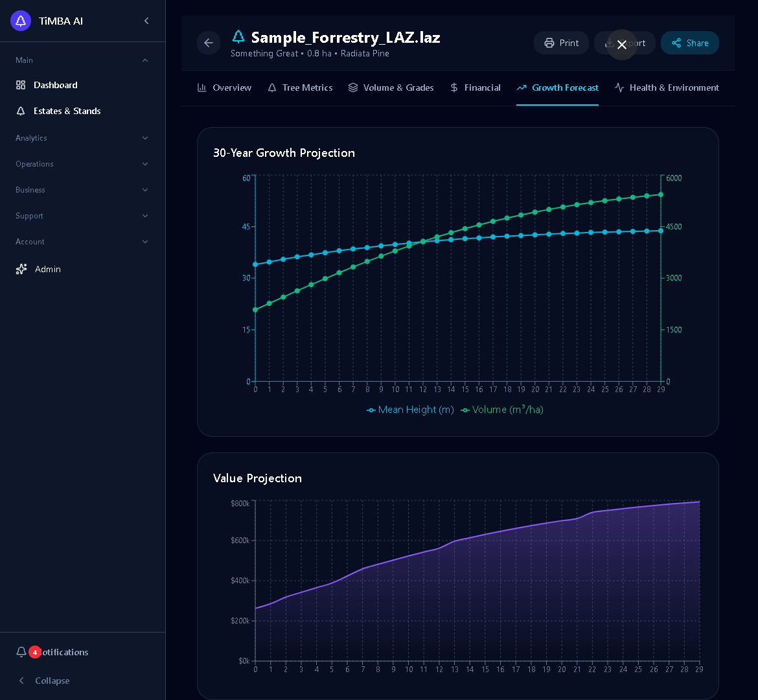Image resolution: width=758 pixels, height=700 pixels.
Task: Click the Estates & Stands tree icon
Action: [x=21, y=111]
